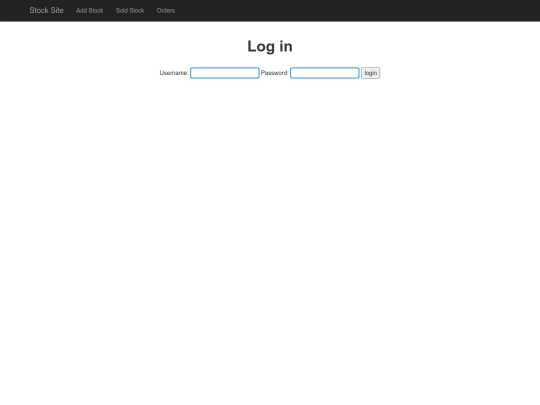Choose Orders in the navigation bar
Image resolution: width=540 pixels, height=405 pixels.
pos(166,11)
